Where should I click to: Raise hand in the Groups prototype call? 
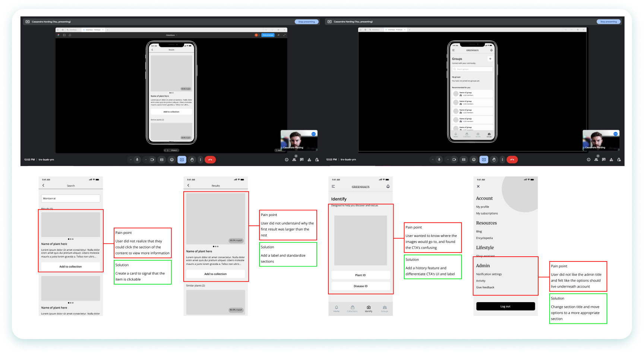click(494, 160)
